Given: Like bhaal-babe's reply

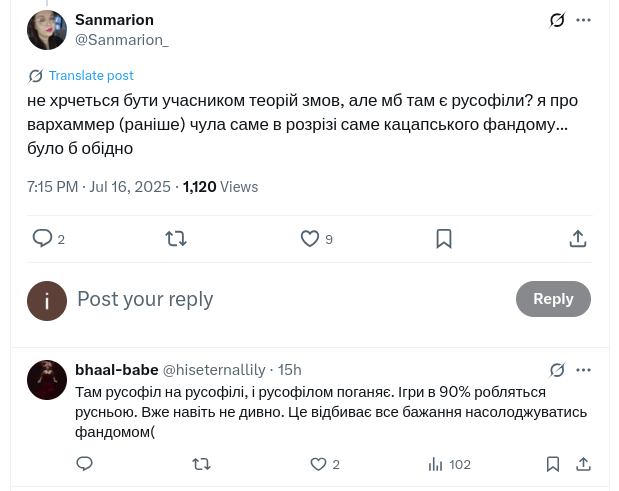Looking at the screenshot, I should (318, 464).
